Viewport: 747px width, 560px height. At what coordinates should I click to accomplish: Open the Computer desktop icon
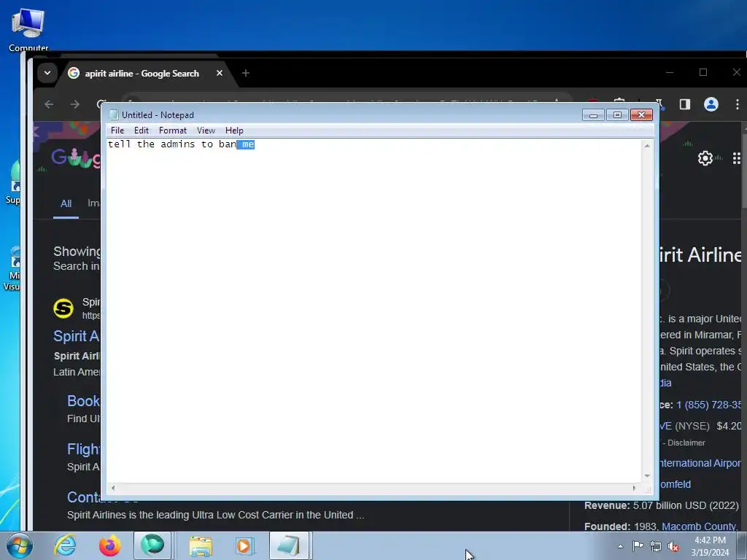(28, 28)
